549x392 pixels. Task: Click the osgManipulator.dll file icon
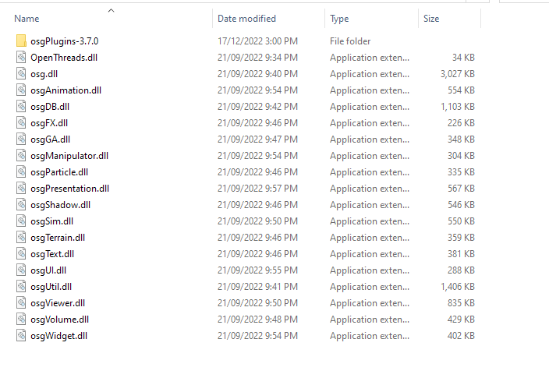21,156
